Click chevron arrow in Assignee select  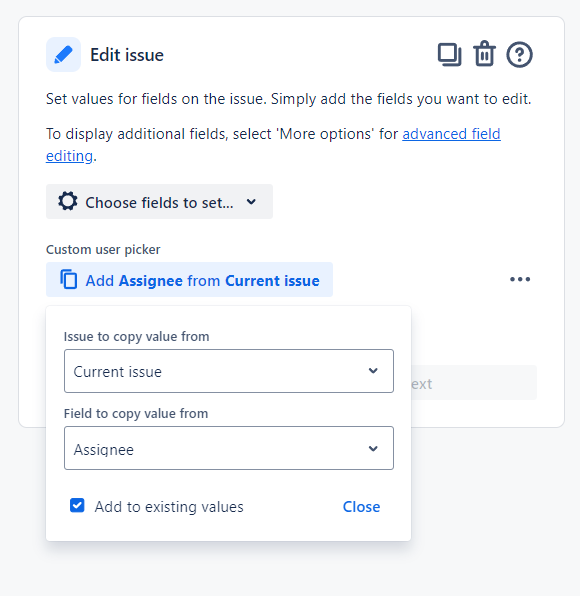373,449
